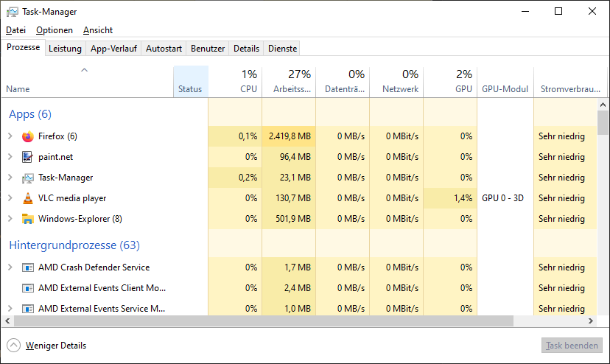
Task: Sort by the CPU column header
Action: [x=235, y=81]
